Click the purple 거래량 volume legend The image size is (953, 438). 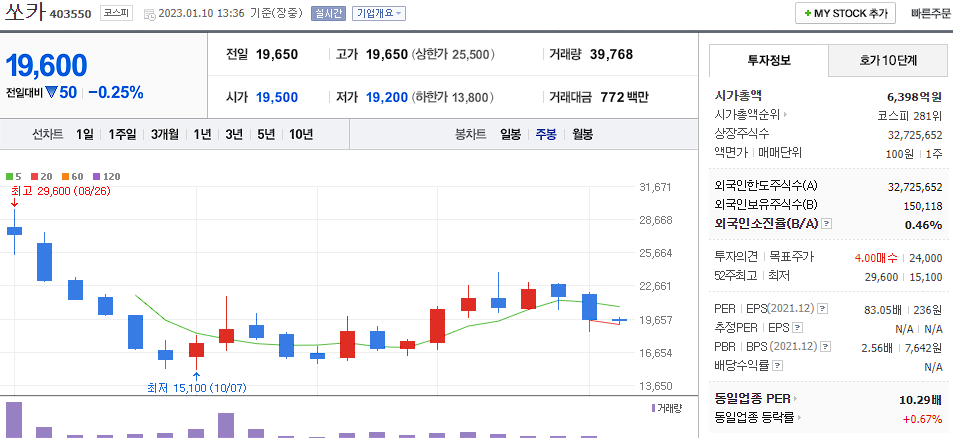[x=666, y=408]
